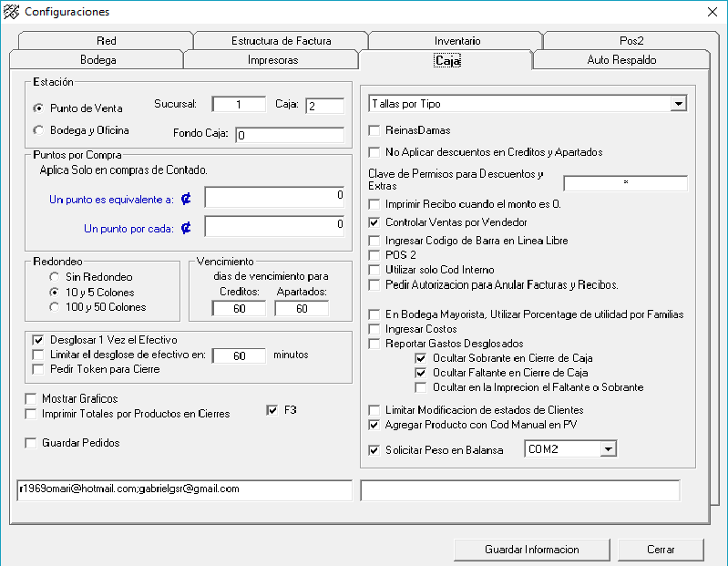Select Bodega y Oficina station option
This screenshot has width=728, height=566.
(x=38, y=129)
